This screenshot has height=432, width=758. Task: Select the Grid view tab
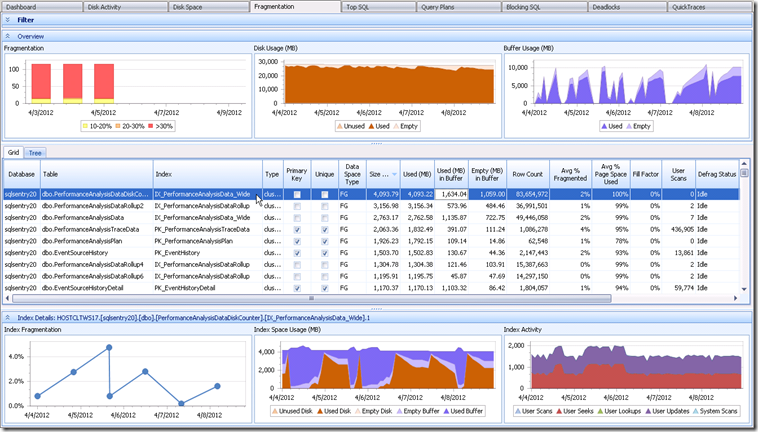14,152
